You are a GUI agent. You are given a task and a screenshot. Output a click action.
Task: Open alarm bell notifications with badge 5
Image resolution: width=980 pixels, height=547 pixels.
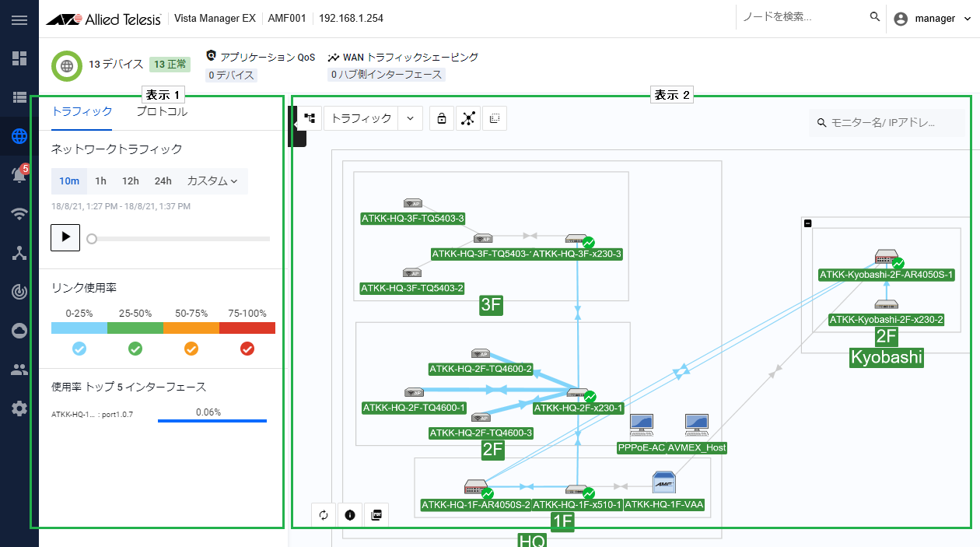coord(19,175)
